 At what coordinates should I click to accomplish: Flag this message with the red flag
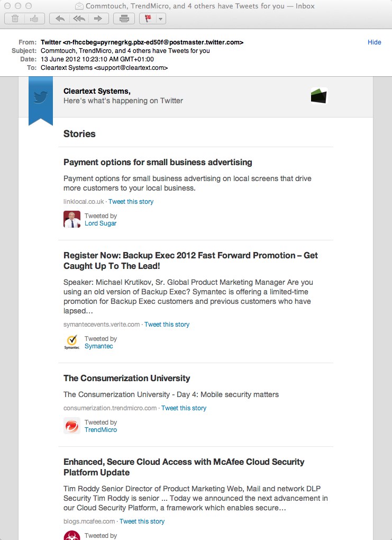(x=147, y=19)
